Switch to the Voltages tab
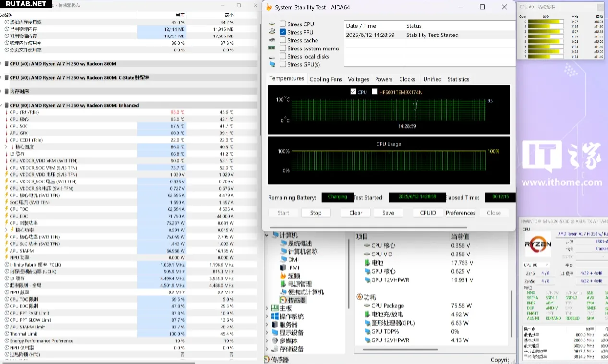Screen dimensions: 608x364 [359, 79]
